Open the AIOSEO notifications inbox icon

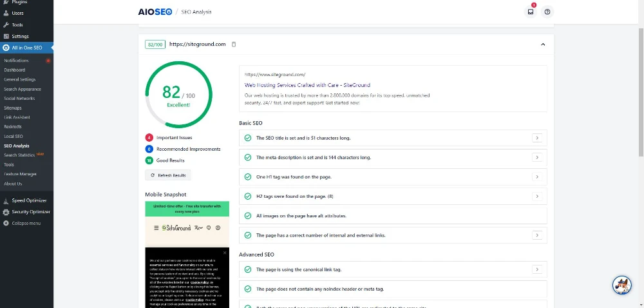pos(531,12)
